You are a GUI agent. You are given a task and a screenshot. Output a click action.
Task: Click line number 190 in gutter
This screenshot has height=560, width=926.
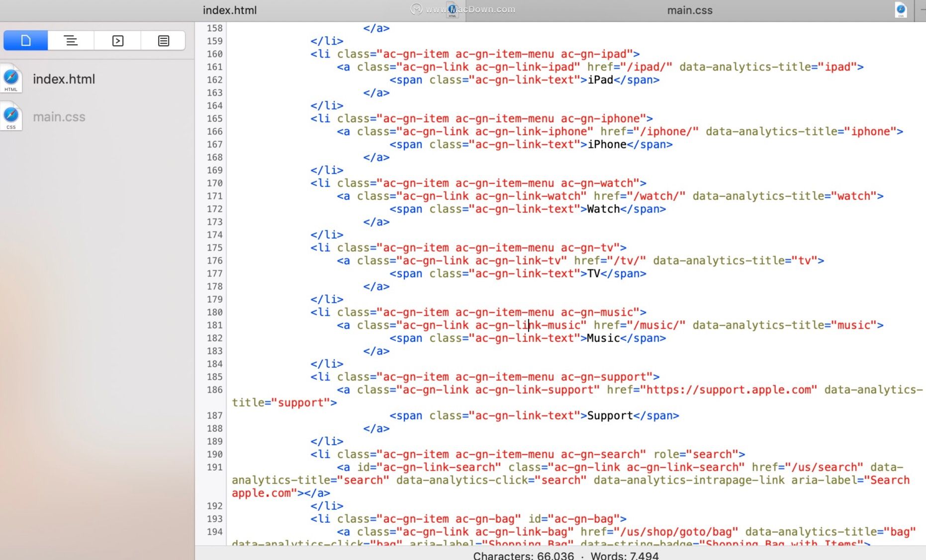(214, 455)
